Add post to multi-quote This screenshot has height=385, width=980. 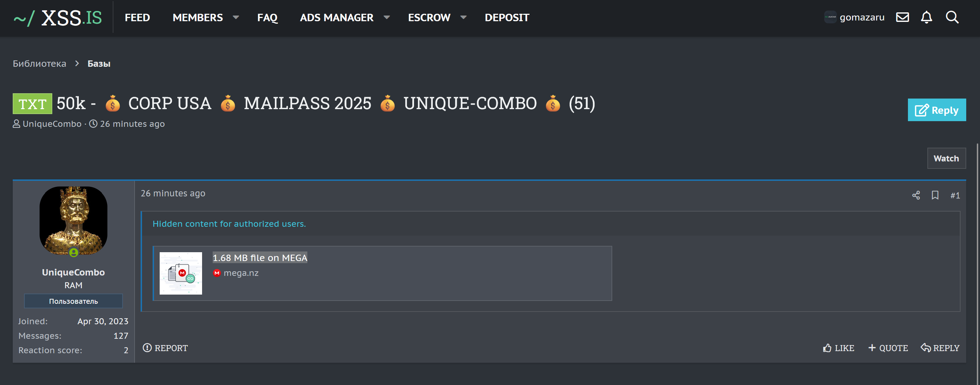[888, 348]
